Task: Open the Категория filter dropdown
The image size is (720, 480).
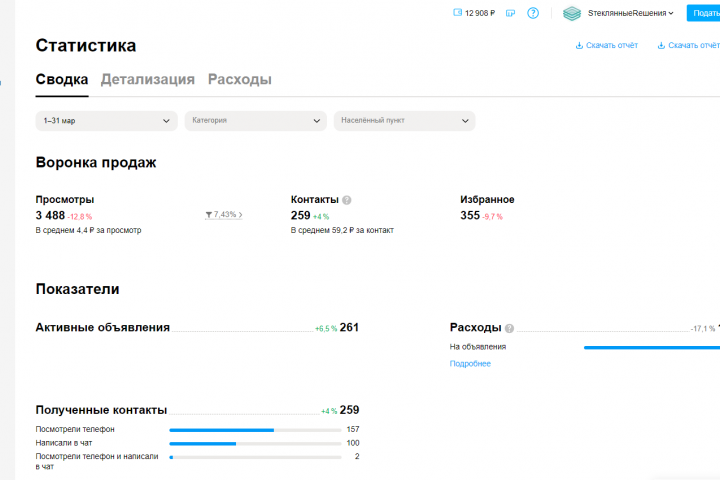Action: 256,121
